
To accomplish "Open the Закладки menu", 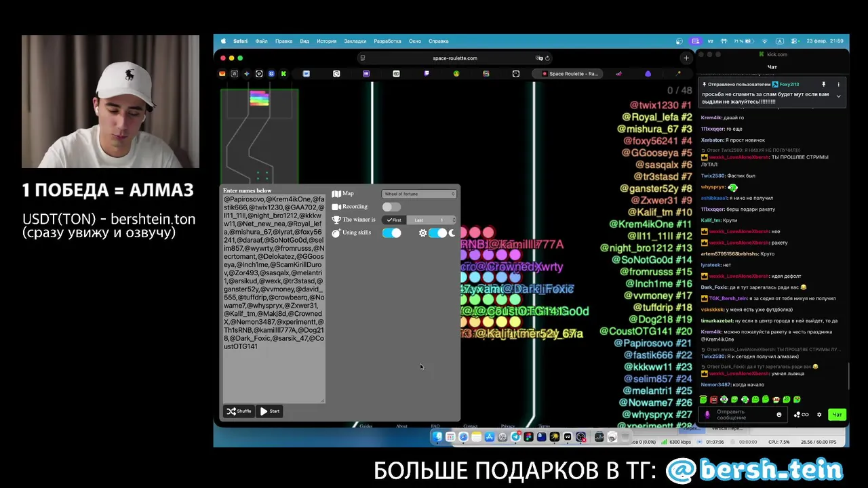I will point(355,41).
